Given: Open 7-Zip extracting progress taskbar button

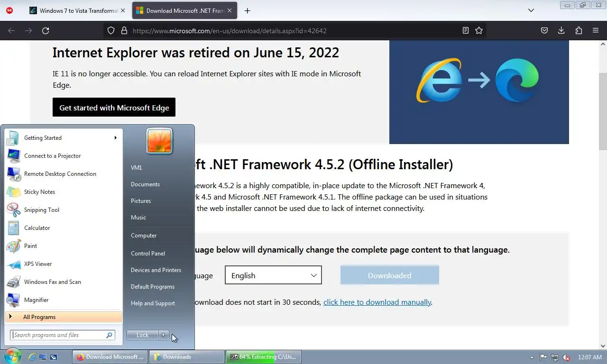Looking at the screenshot, I should coord(264,357).
